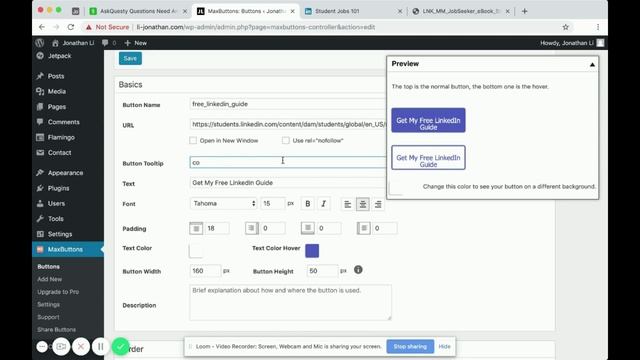The width and height of the screenshot is (640, 360).
Task: Collapse the Preview panel arrow
Action: point(592,64)
